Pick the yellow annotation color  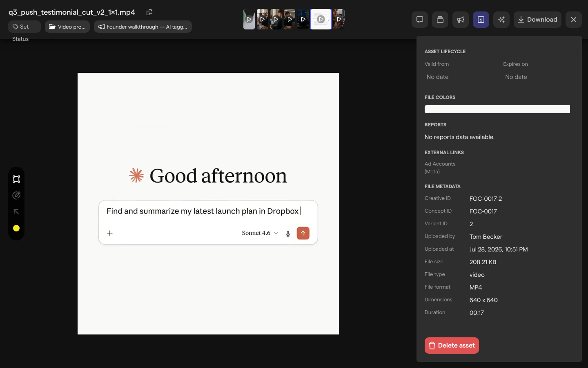tap(16, 228)
